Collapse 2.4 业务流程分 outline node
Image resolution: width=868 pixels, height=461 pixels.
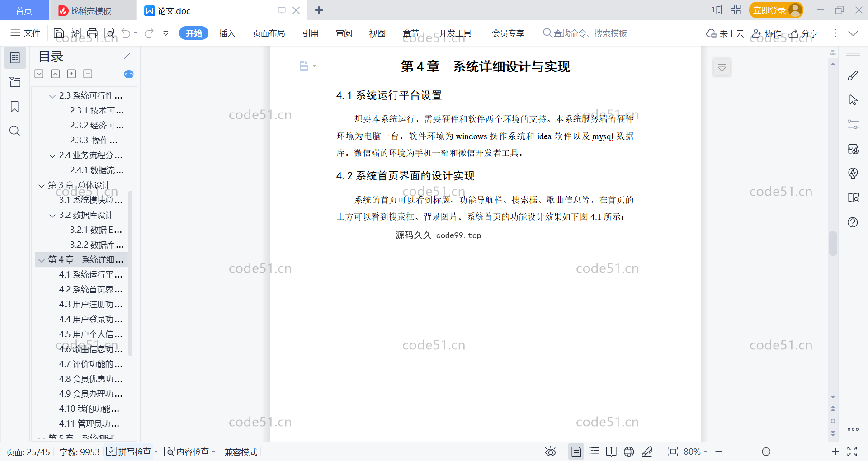pos(52,155)
